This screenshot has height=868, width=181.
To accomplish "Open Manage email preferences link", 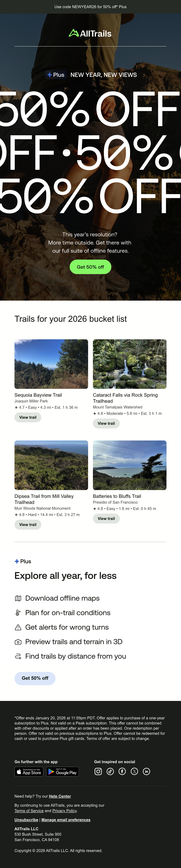I will point(66,820).
